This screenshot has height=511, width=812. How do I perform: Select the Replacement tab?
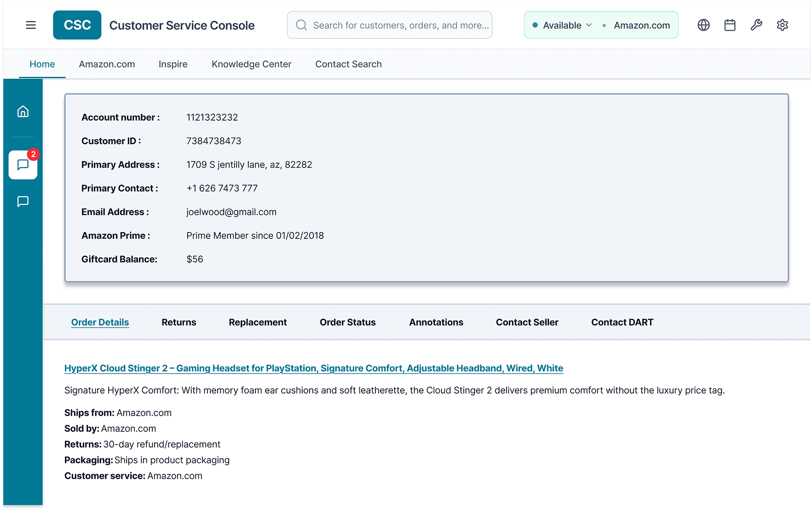pyautogui.click(x=258, y=322)
